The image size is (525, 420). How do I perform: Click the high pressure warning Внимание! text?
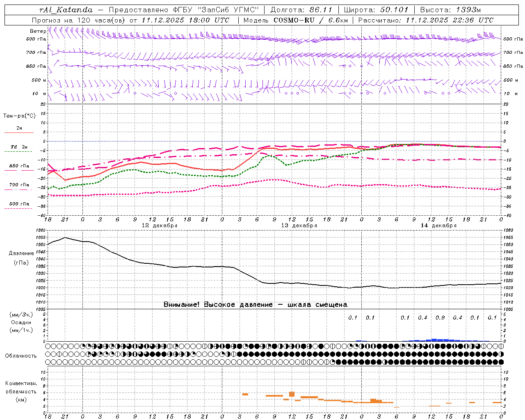256,305
